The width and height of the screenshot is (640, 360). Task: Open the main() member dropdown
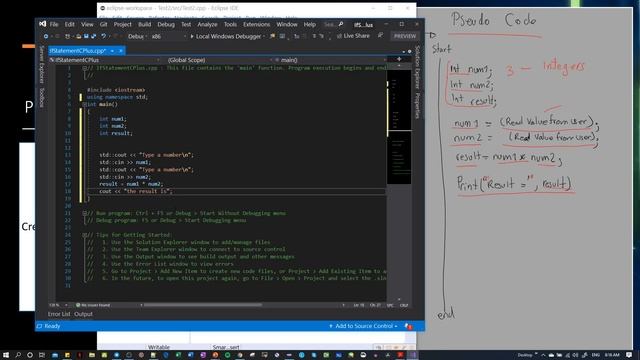[330, 60]
